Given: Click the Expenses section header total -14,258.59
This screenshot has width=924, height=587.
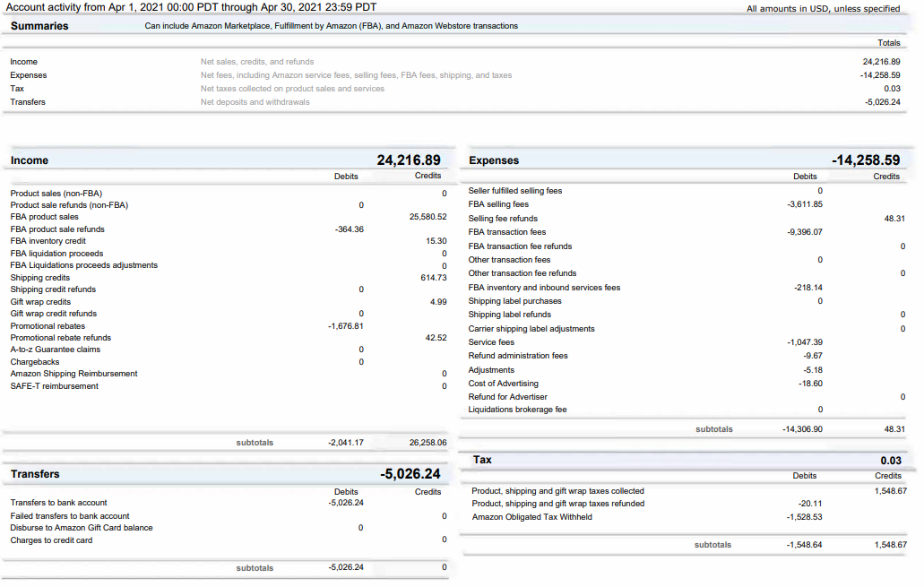Looking at the screenshot, I should (x=867, y=160).
